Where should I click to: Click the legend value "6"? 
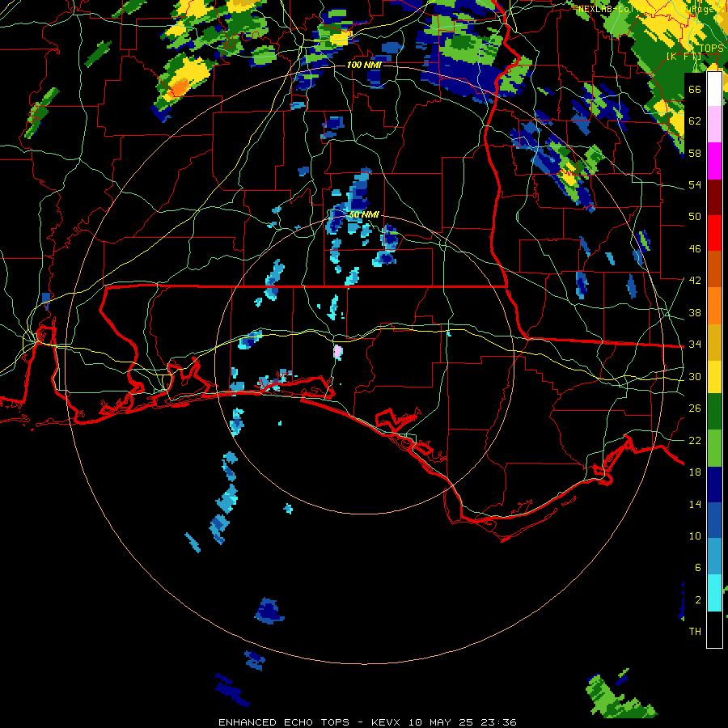pos(697,568)
